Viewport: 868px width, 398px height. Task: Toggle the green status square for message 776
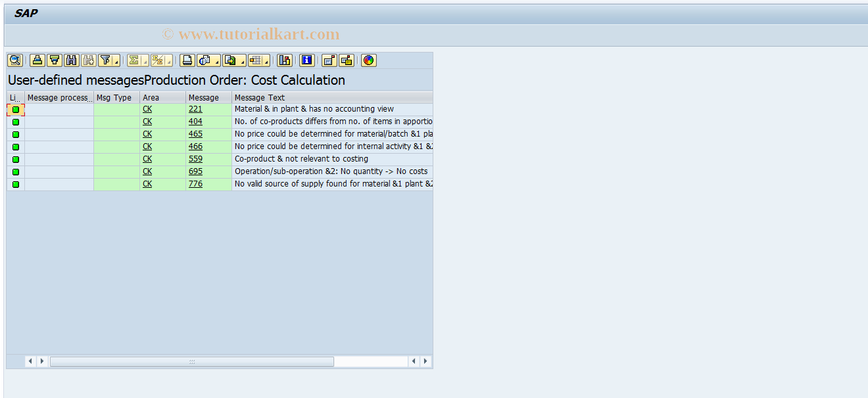[x=14, y=184]
